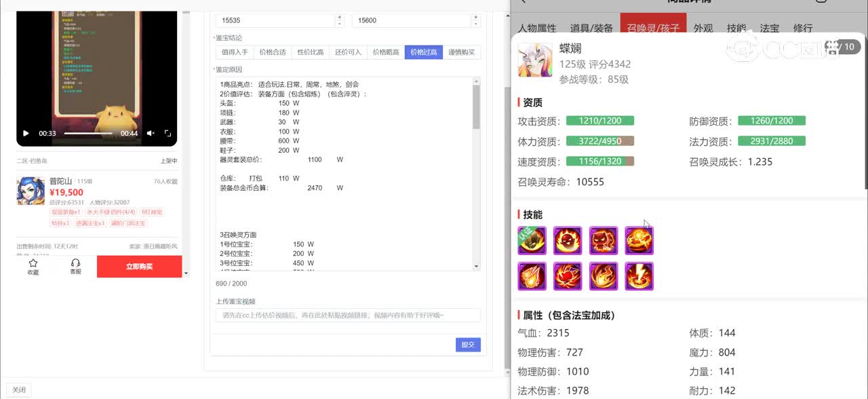Enter fullscreen on the video player
This screenshot has width=868, height=399.
[167, 134]
